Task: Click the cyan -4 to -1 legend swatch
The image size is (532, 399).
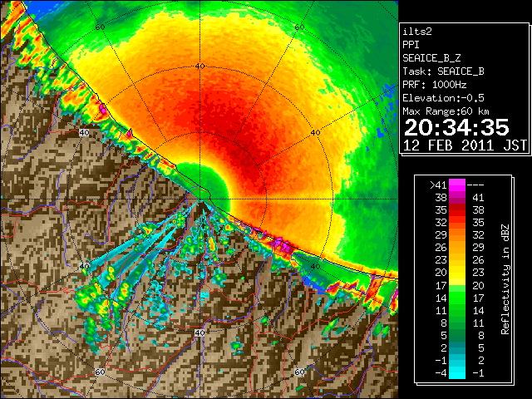Action: 457,372
